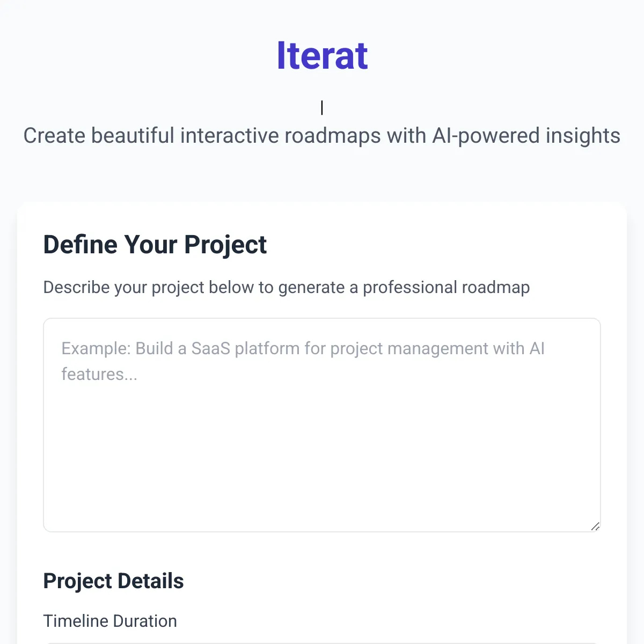
Task: Click the Define Your Project heading
Action: [x=155, y=245]
